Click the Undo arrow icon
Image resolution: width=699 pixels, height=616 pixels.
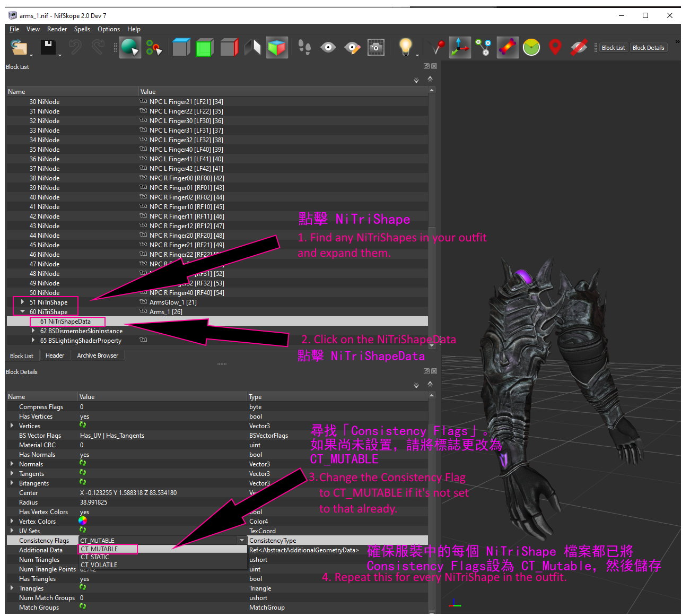75,47
